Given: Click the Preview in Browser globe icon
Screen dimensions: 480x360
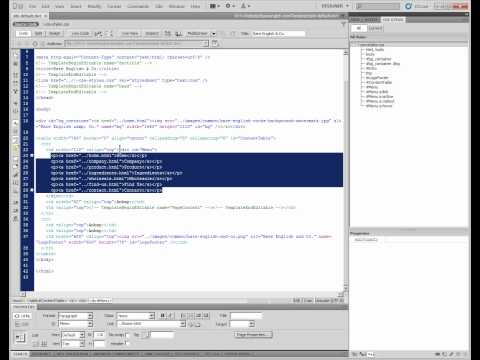Looking at the screenshot, I should [168, 34].
